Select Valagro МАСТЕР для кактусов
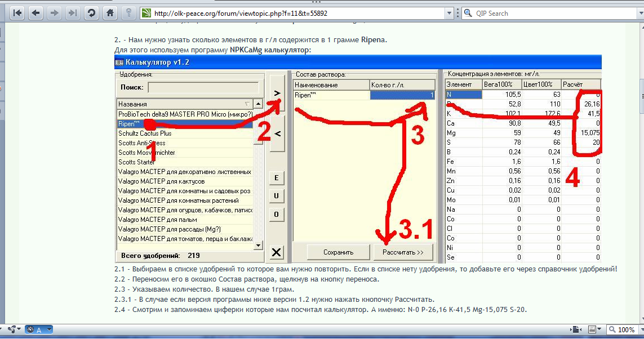This screenshot has height=339, width=644. [185, 181]
